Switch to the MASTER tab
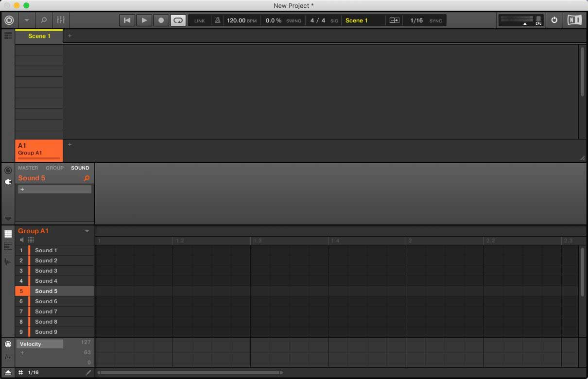588x379 pixels. (x=28, y=168)
